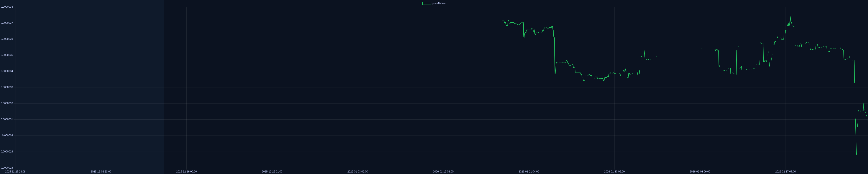Select the 2026-01-30 05:00 axis label
Screen dimensions: 868x174
[x=614, y=172]
